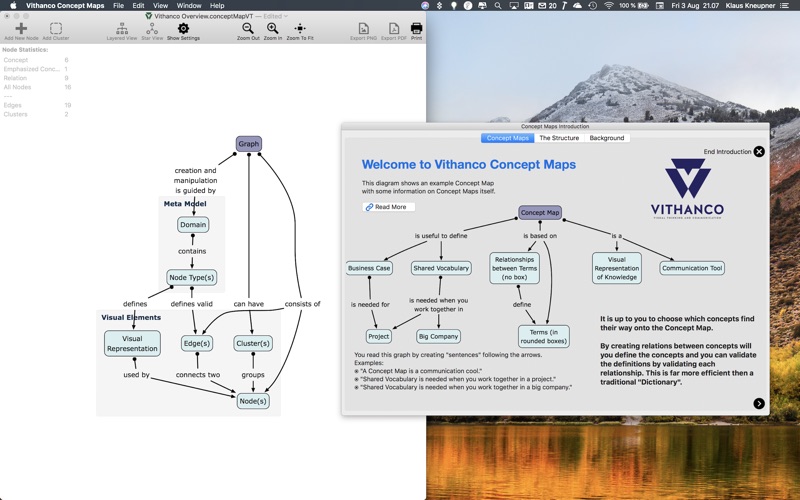The image size is (800, 500).
Task: Switch to The Structure tab
Action: point(559,138)
